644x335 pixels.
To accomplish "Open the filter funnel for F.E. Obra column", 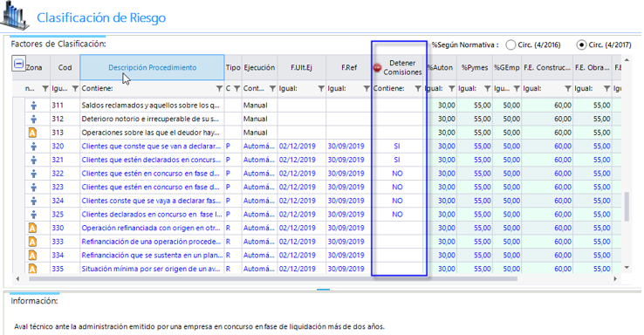I will (x=606, y=89).
